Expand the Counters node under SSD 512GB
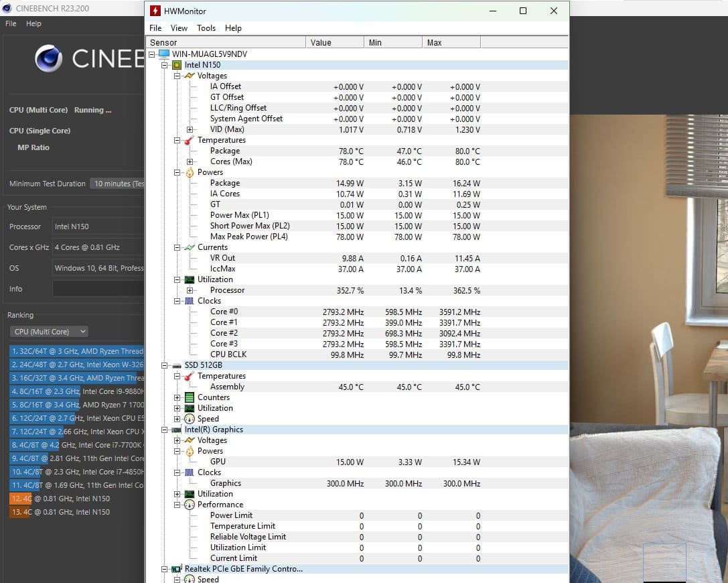The image size is (728, 583). coord(177,397)
